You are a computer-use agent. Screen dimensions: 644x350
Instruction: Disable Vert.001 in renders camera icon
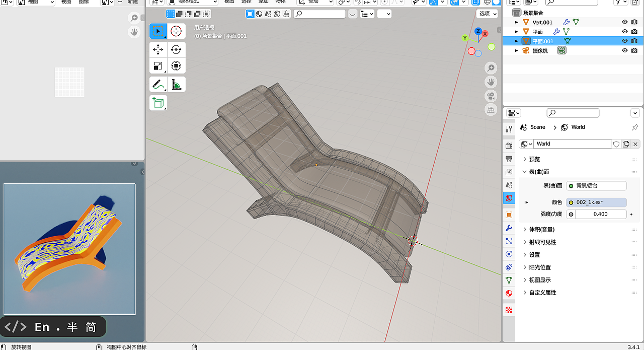pos(634,22)
